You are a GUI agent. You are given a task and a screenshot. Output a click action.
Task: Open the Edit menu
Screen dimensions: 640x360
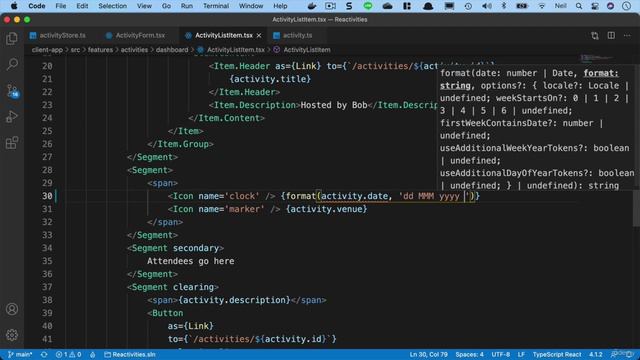(x=82, y=6)
